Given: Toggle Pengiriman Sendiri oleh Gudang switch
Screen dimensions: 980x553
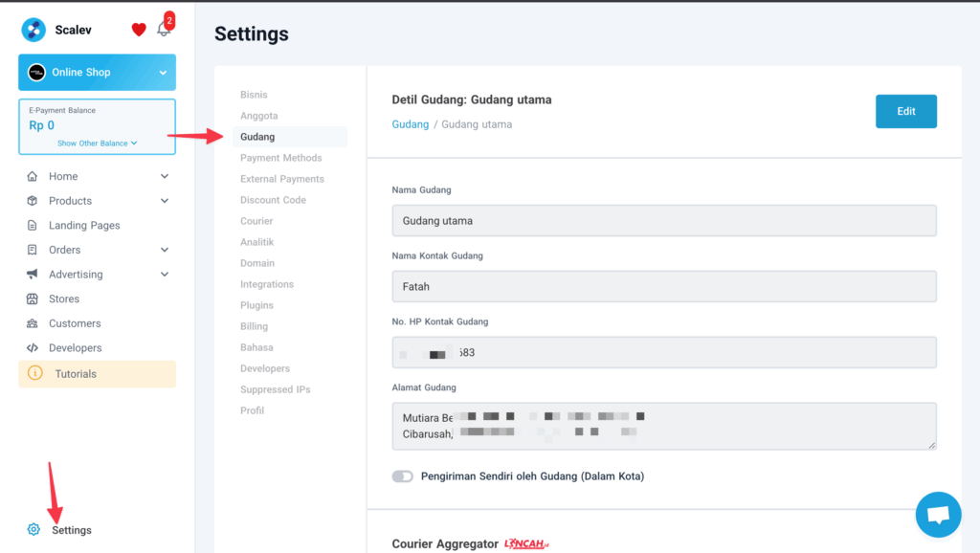Looking at the screenshot, I should [402, 476].
